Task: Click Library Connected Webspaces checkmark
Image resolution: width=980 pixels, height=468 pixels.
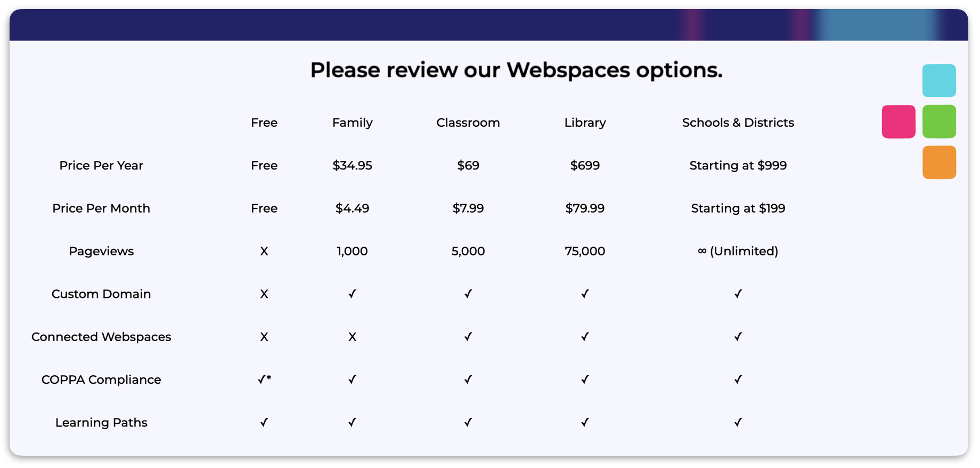Action: point(585,337)
